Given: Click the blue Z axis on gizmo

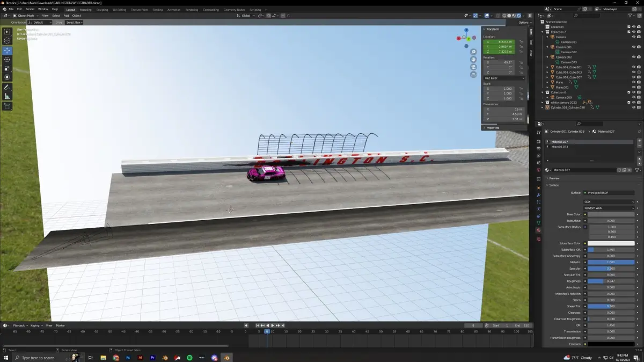Looking at the screenshot, I should point(466,30).
